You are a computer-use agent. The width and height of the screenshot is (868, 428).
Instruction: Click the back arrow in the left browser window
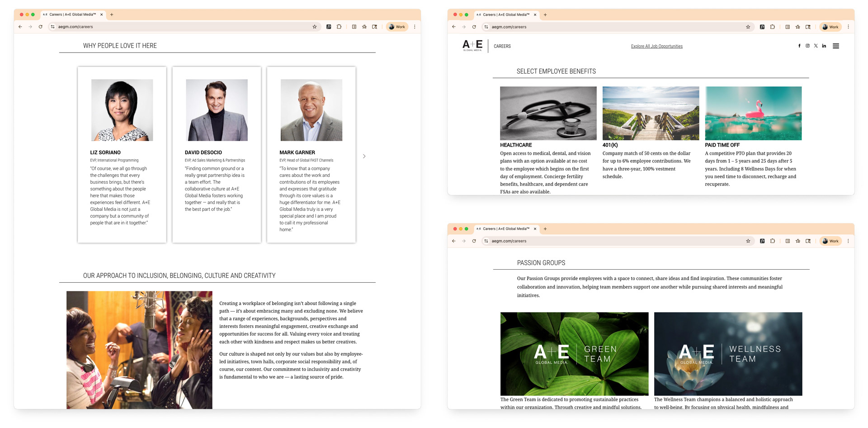(20, 27)
